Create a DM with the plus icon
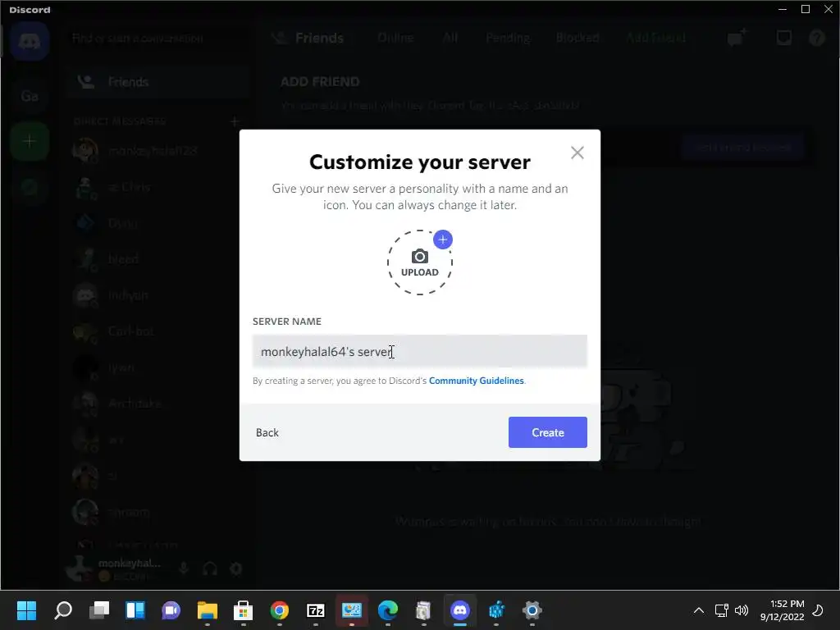Screen dimensions: 840x630 pyautogui.click(x=235, y=121)
